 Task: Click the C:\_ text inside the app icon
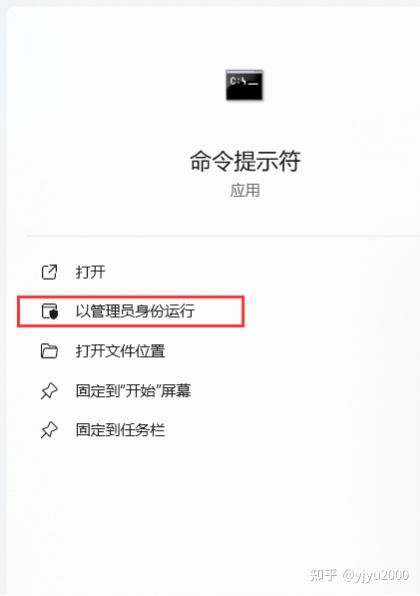(244, 81)
